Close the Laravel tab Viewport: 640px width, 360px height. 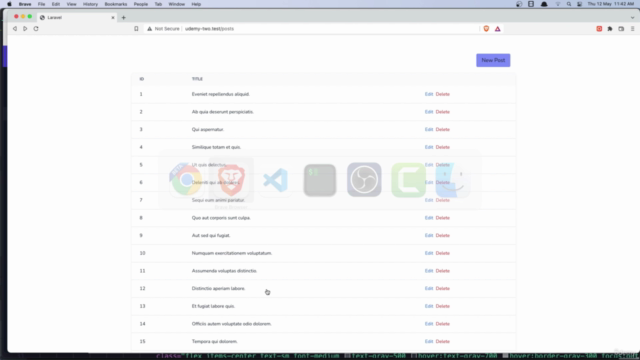[113, 18]
